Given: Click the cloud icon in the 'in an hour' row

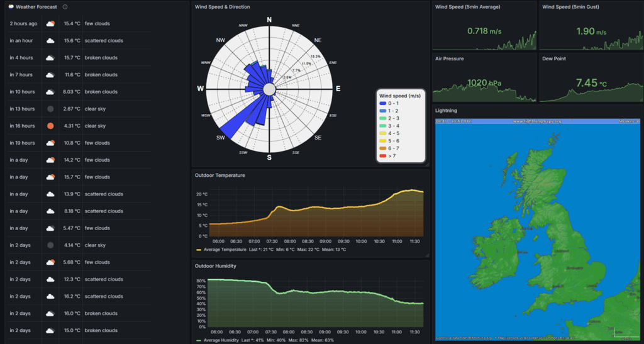Looking at the screenshot, I should [x=50, y=41].
